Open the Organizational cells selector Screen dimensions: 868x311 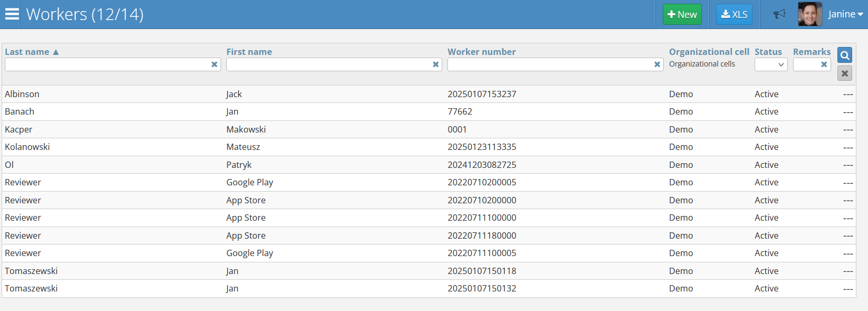pos(702,64)
